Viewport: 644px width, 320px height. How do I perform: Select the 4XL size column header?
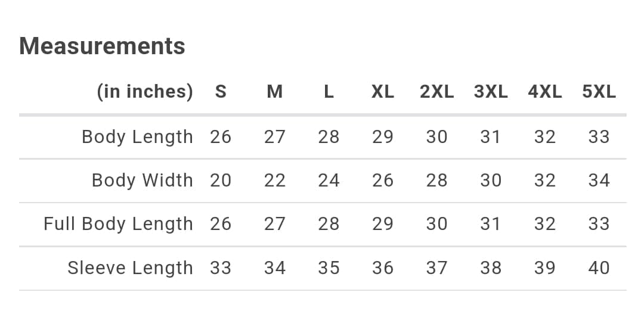[544, 92]
